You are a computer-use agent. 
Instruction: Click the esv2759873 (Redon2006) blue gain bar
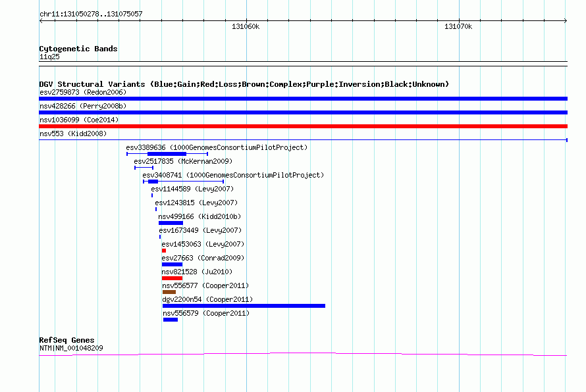tap(303, 99)
